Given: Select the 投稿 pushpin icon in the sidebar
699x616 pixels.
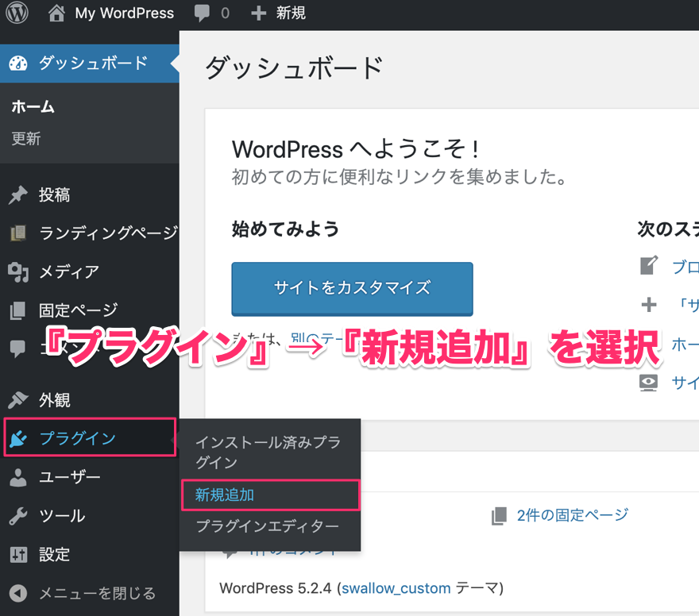Looking at the screenshot, I should [x=18, y=194].
